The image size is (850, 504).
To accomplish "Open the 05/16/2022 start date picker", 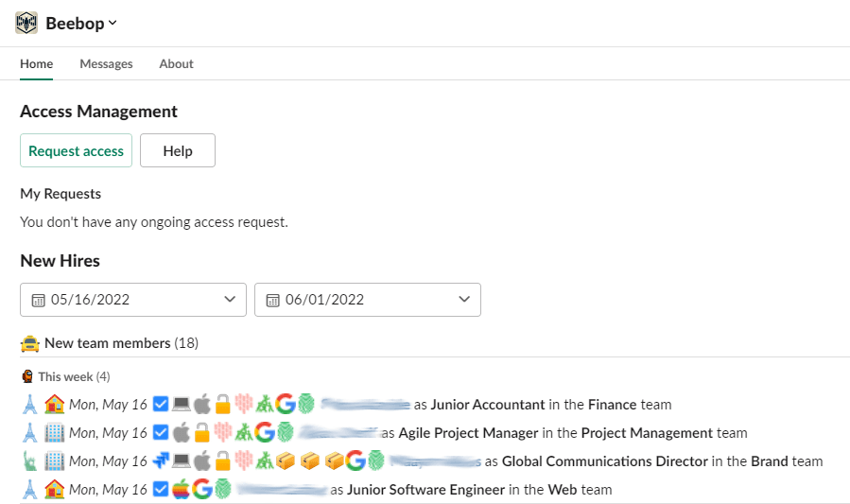I will (x=133, y=300).
